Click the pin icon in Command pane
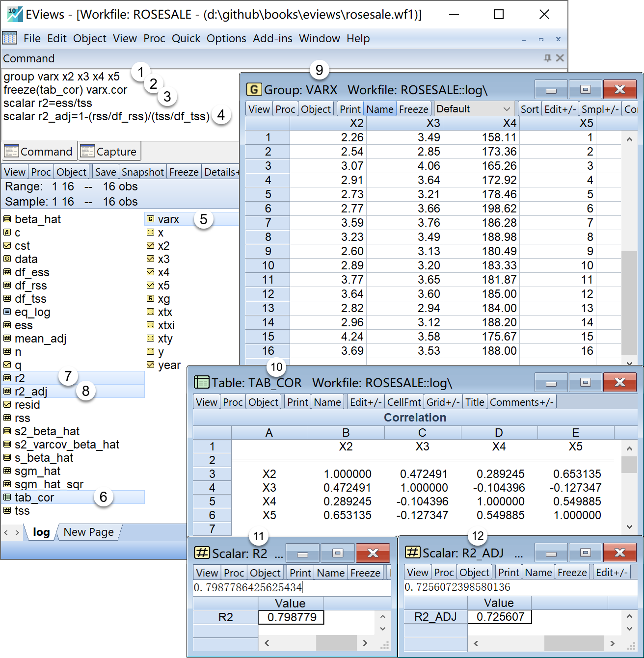 point(548,58)
